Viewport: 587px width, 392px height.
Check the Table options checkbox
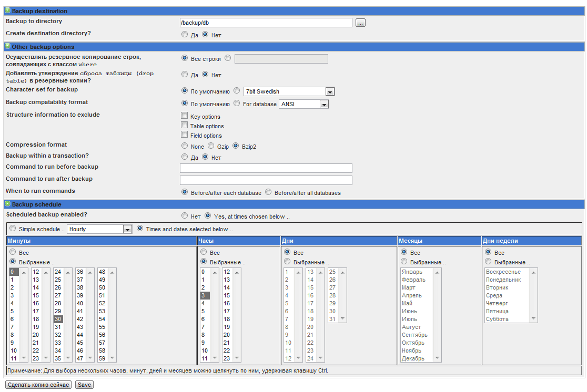click(x=184, y=126)
